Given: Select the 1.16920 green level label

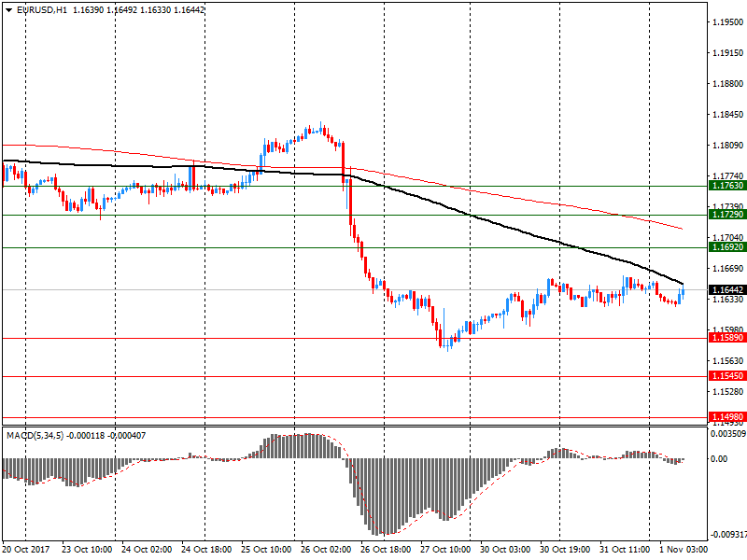Looking at the screenshot, I should [x=727, y=247].
